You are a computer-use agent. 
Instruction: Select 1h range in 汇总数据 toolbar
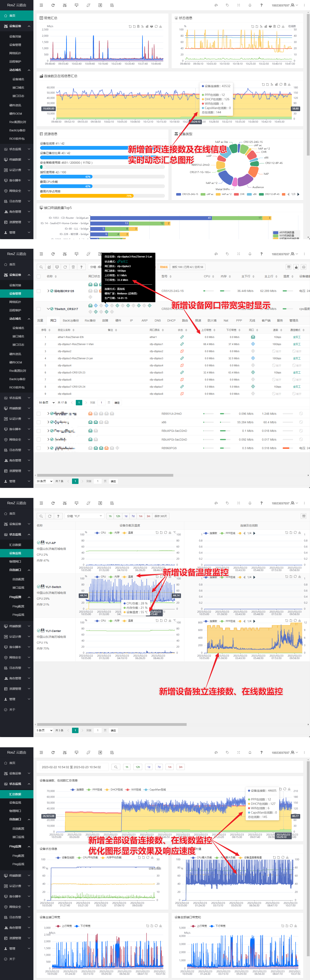click(127, 767)
